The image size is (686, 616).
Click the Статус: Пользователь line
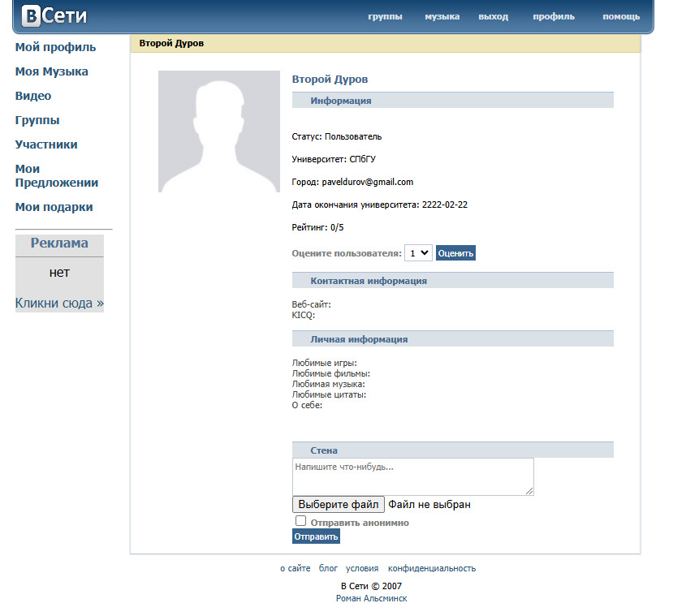[x=337, y=136]
